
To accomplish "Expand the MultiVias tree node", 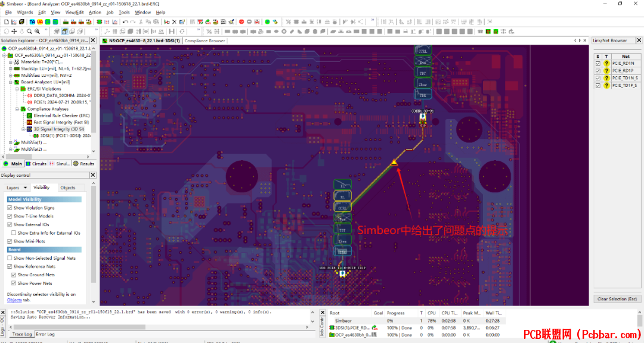I will (x=11, y=76).
